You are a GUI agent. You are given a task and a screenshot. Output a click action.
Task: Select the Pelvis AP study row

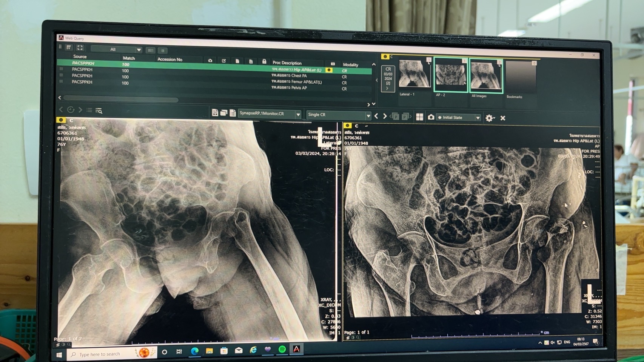[x=289, y=88]
